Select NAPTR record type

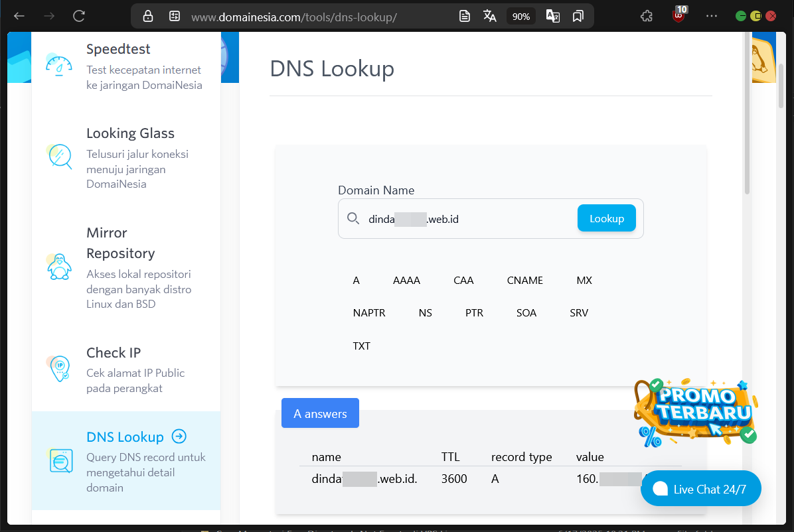tap(369, 313)
